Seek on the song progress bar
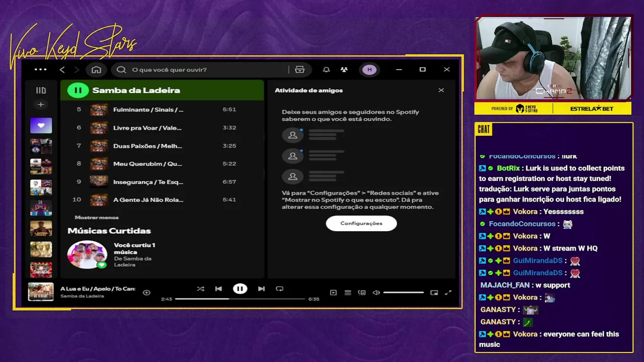Viewport: 644px width, 362px height. click(x=240, y=299)
